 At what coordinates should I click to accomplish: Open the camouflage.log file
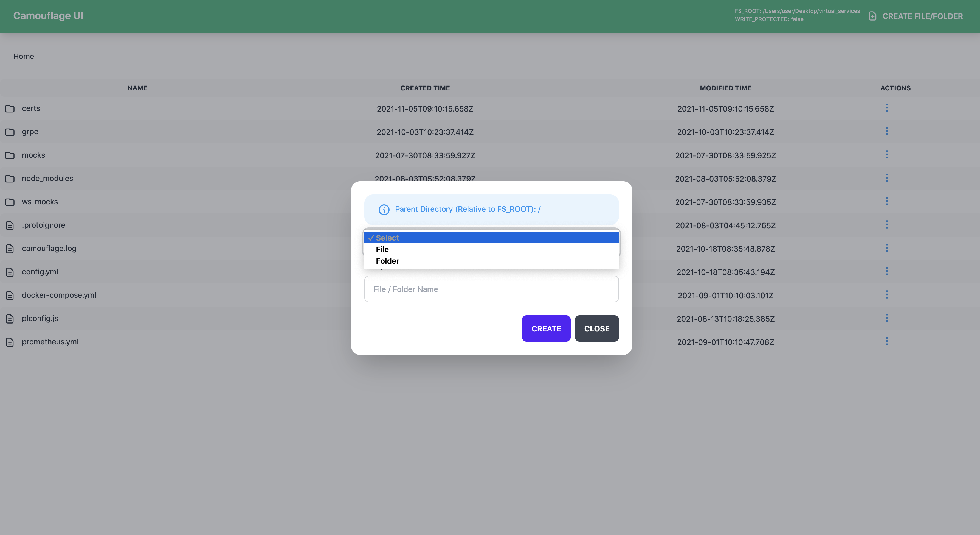click(49, 248)
